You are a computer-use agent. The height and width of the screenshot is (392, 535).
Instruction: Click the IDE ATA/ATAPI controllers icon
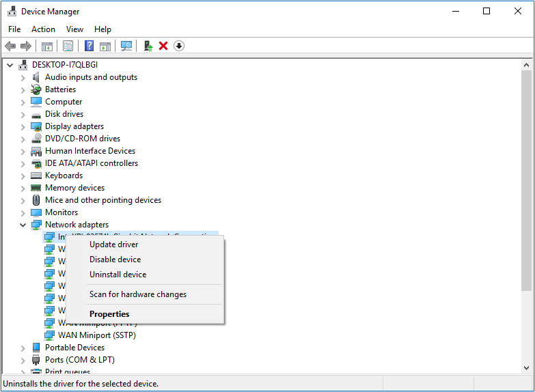click(x=36, y=163)
